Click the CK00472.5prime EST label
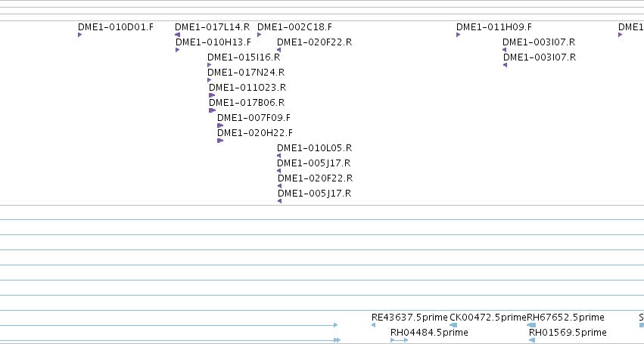 (488, 318)
